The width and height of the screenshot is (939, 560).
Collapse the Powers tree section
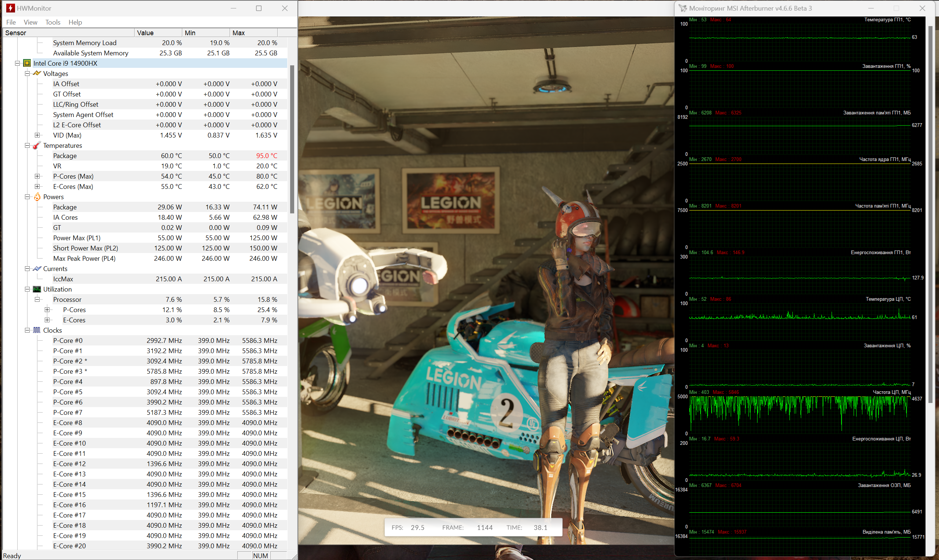pos(27,197)
